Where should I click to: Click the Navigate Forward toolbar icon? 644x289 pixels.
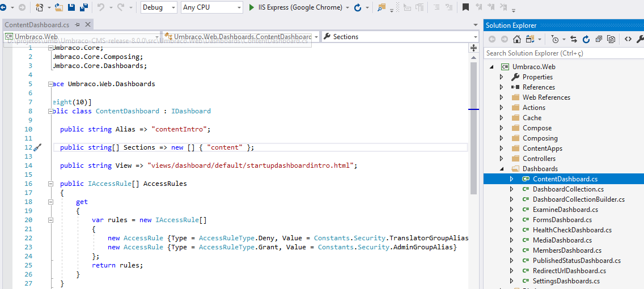point(22,7)
